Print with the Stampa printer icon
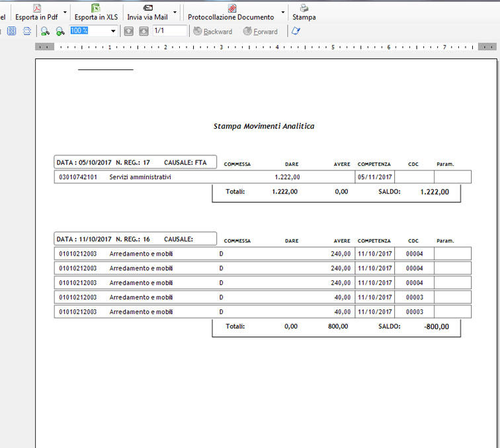The height and width of the screenshot is (448, 500). (304, 8)
